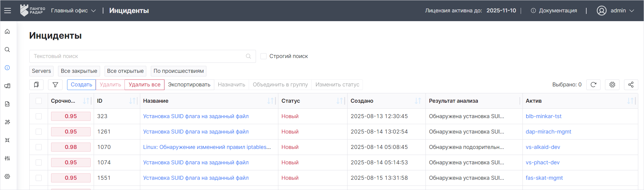Click the bookmark saved filters icon

click(36, 85)
